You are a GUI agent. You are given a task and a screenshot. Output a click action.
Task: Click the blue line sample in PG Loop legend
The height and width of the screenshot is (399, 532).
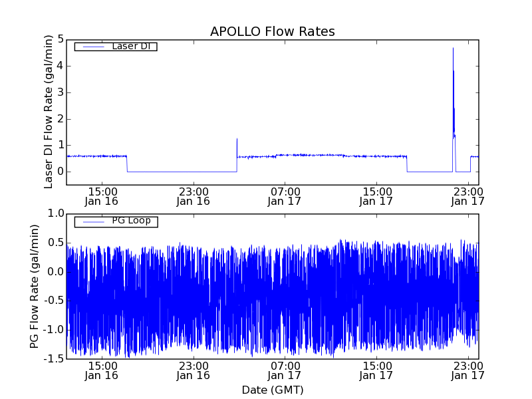tap(94, 222)
